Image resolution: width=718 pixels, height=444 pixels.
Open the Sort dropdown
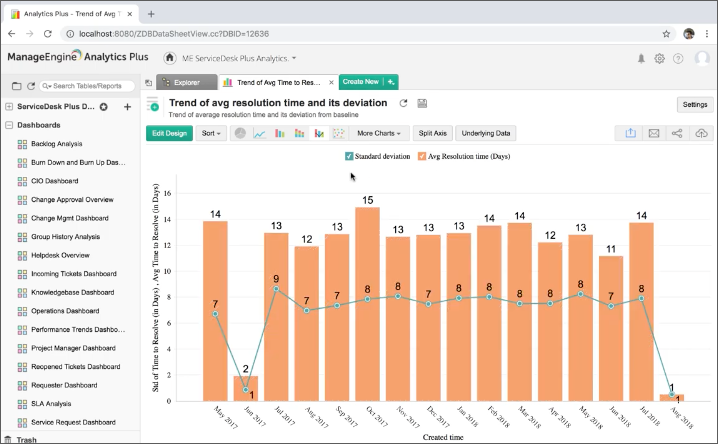[210, 133]
